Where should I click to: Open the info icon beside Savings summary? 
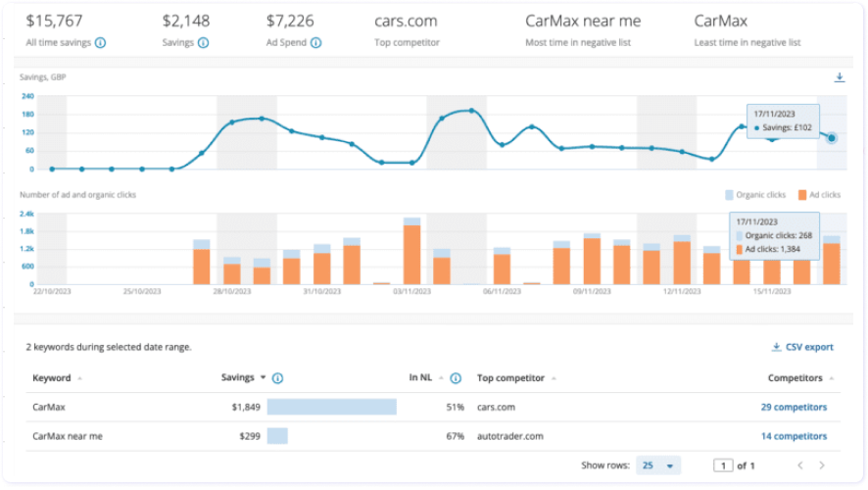(203, 43)
